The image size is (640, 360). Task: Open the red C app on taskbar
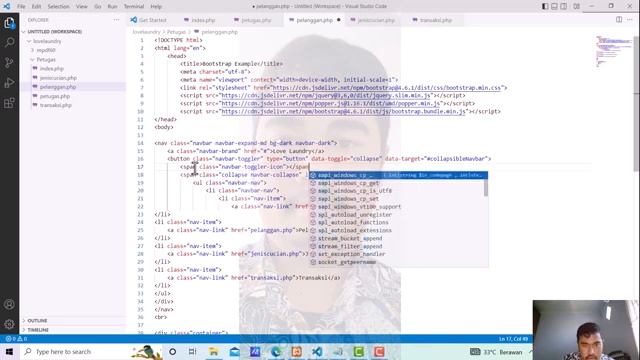[379, 351]
